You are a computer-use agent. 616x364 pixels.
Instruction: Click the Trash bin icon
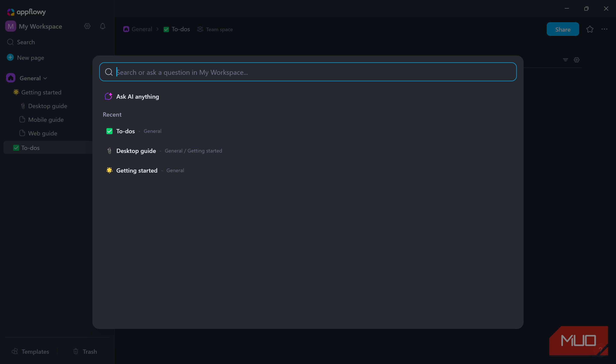(x=76, y=351)
